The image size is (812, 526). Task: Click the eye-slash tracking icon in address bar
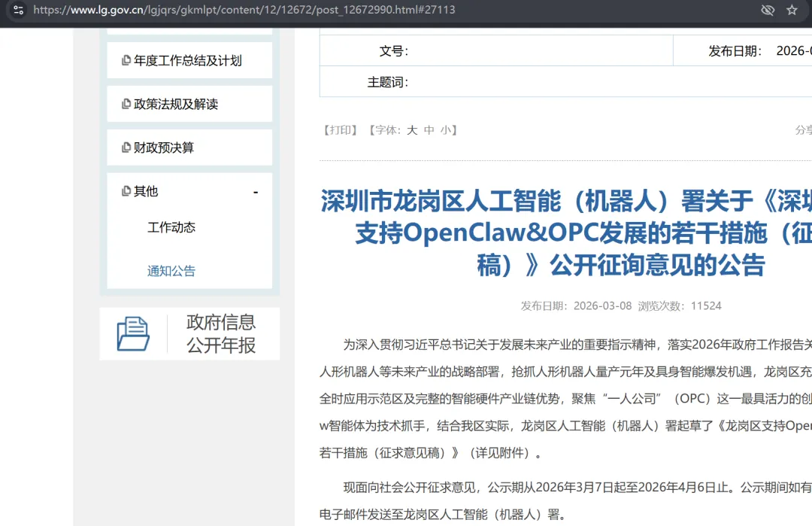click(x=768, y=10)
